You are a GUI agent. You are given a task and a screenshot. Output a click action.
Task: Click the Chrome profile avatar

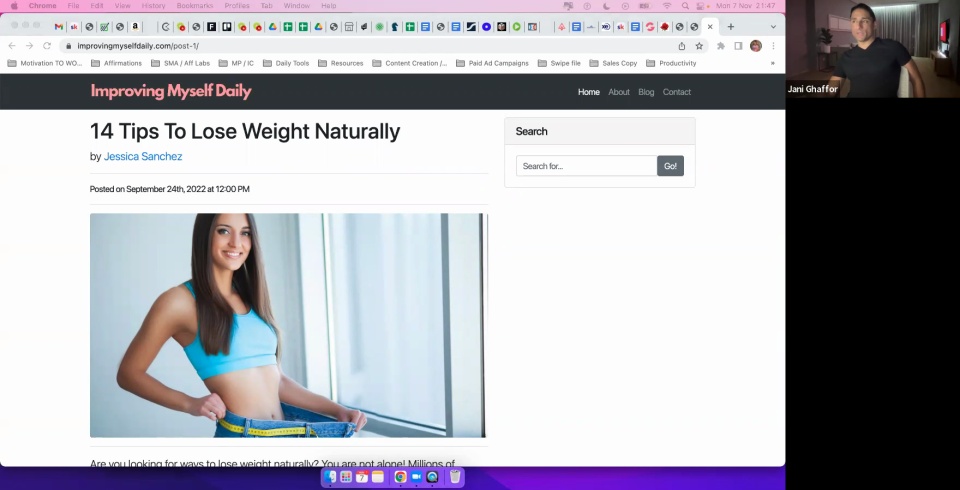tap(756, 46)
